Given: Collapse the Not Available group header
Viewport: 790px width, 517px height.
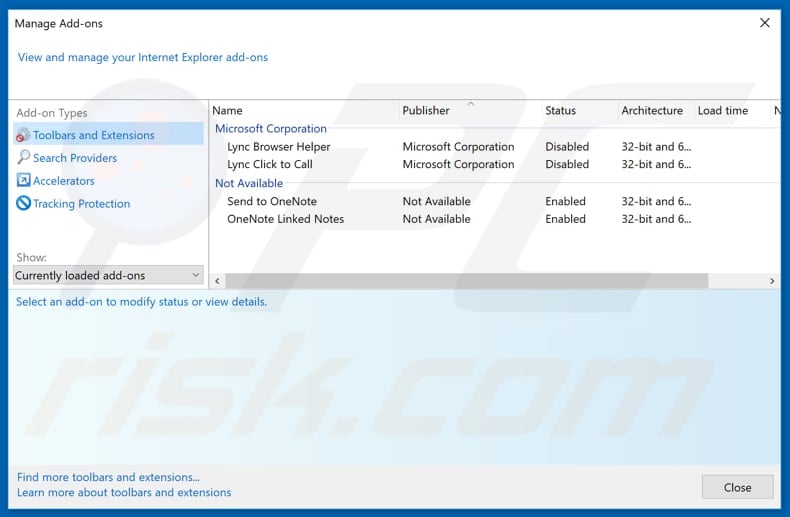Looking at the screenshot, I should point(249,183).
